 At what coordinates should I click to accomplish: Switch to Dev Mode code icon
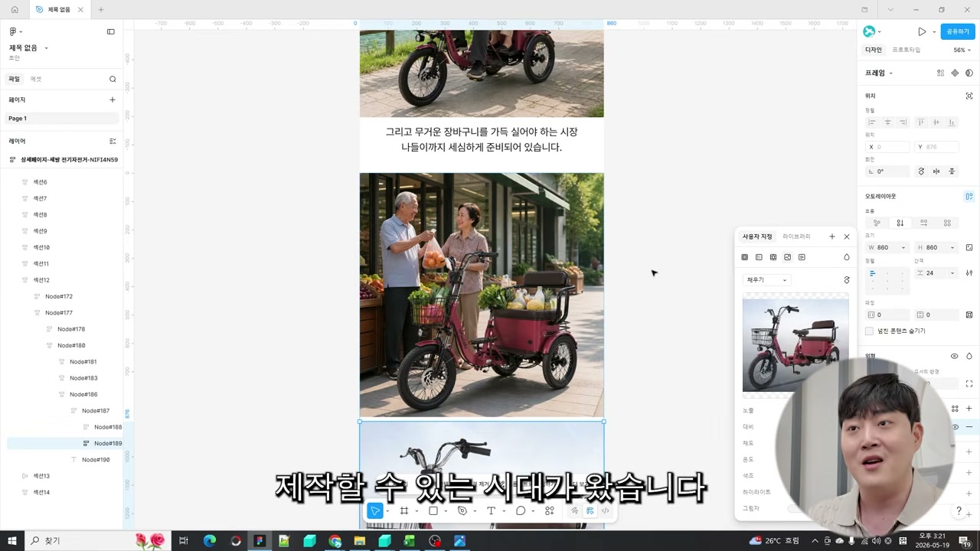[x=605, y=510]
